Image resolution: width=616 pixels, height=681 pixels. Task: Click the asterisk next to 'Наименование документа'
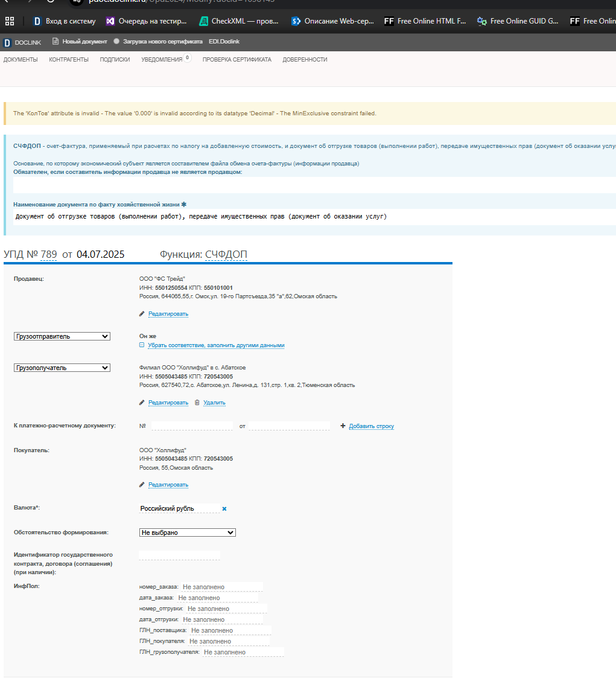(x=183, y=204)
